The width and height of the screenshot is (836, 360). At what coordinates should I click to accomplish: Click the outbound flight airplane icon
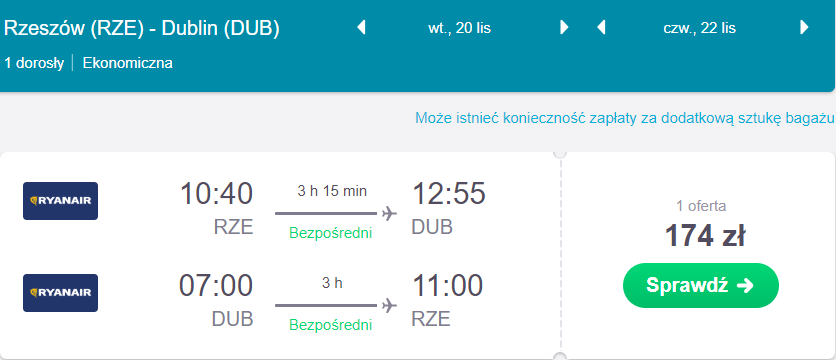click(390, 214)
